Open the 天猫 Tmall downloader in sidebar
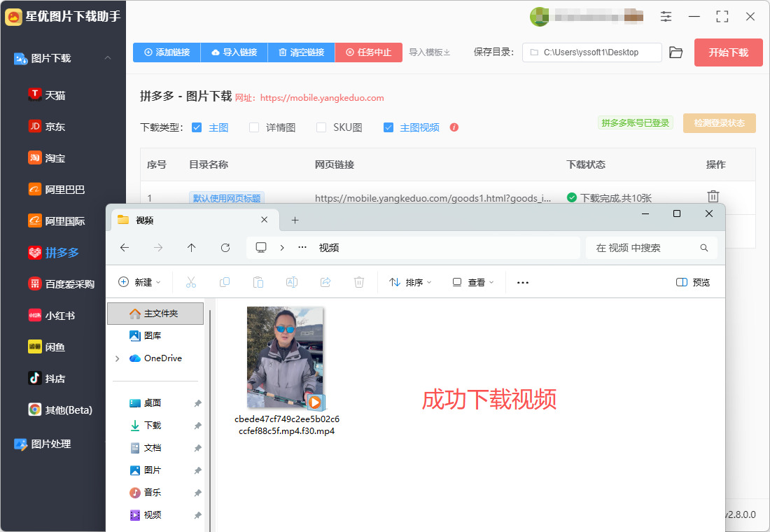The width and height of the screenshot is (770, 532). [47, 94]
